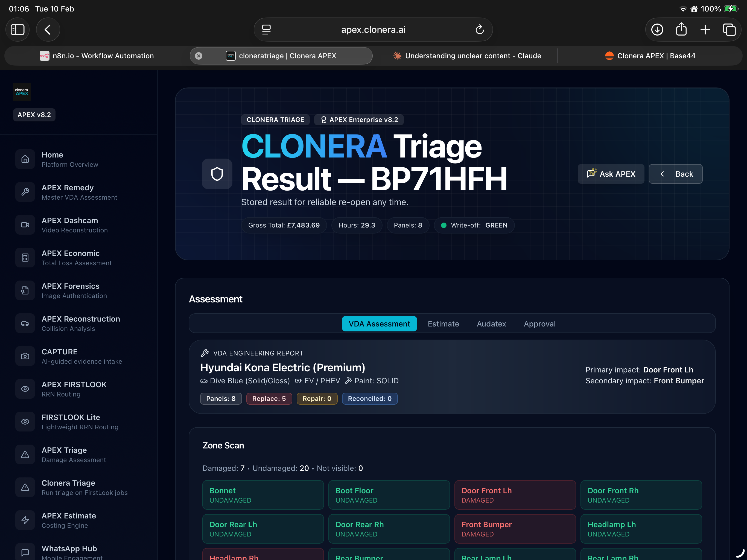This screenshot has width=747, height=560.
Task: Open the Estimate tab
Action: (x=443, y=323)
